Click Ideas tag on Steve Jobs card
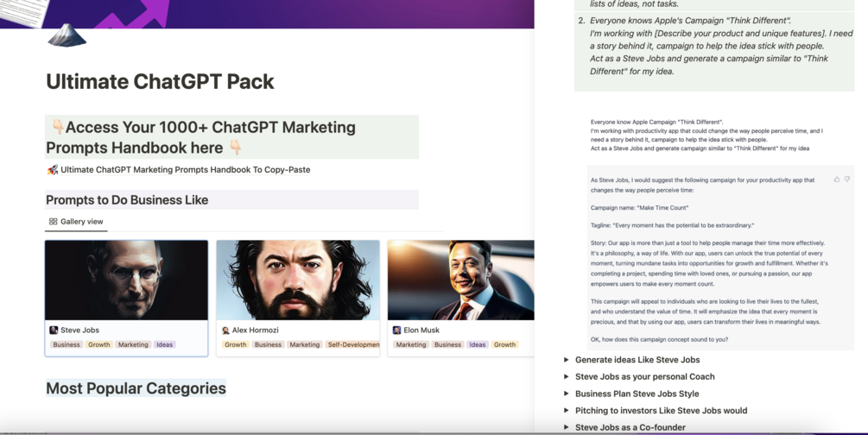This screenshot has width=868, height=435. pos(164,344)
